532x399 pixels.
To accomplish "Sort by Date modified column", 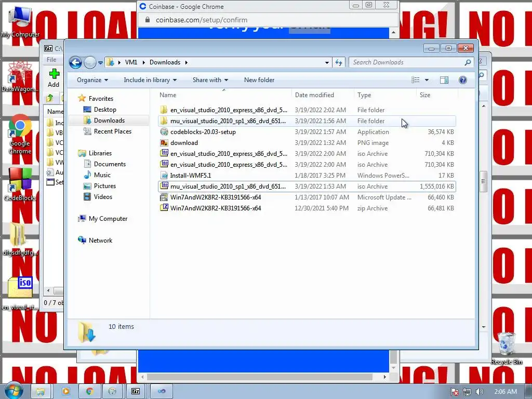I will [x=323, y=96].
